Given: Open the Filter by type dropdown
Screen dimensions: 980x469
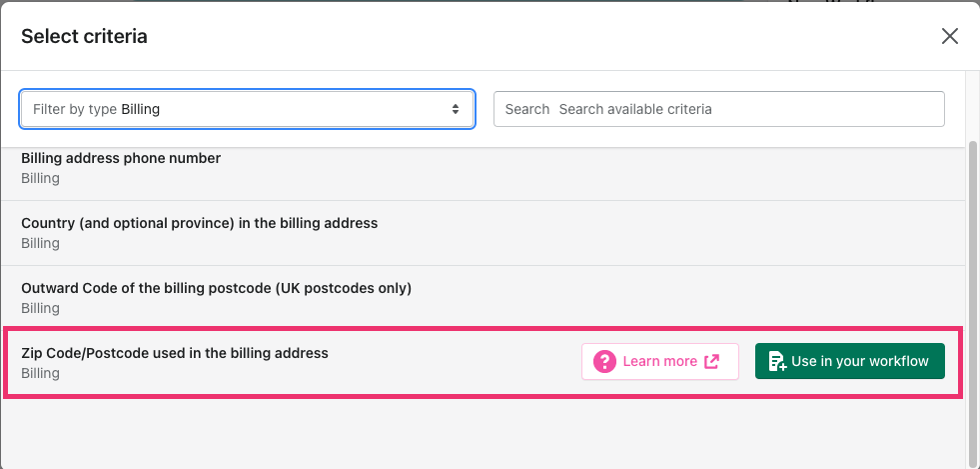Looking at the screenshot, I should pyautogui.click(x=248, y=109).
